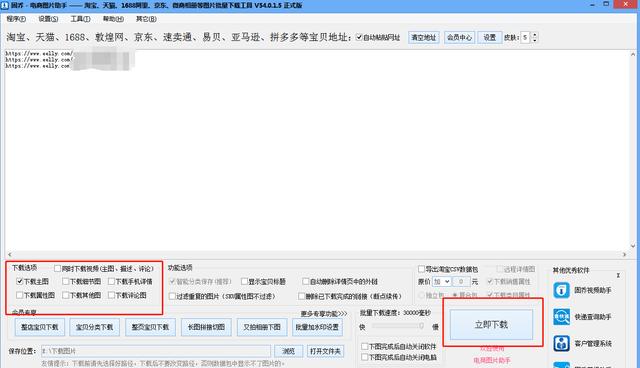640x368 pixels.
Task: Enable the 下载手机详情 checkbox
Action: click(111, 282)
